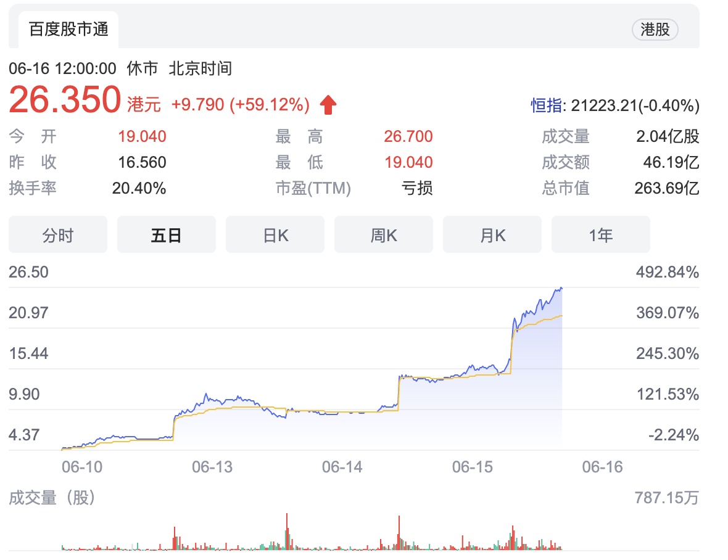728x560 pixels.
Task: Select the 1年 time range
Action: 601,235
